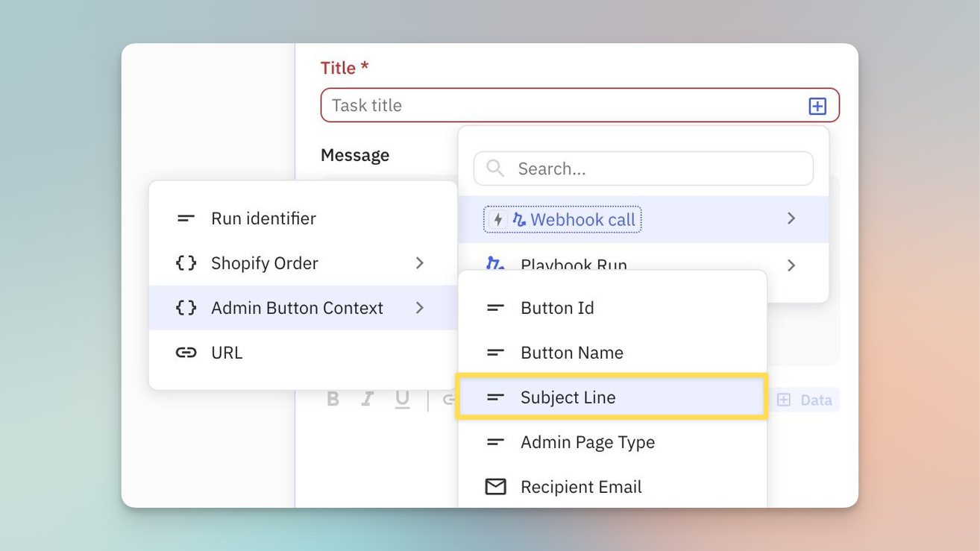Click the text icon beside Admin Page Type
980x551 pixels.
pos(495,442)
